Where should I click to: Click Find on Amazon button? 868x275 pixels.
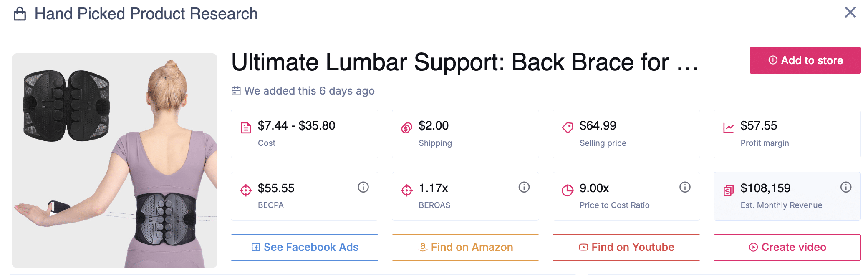tap(465, 247)
